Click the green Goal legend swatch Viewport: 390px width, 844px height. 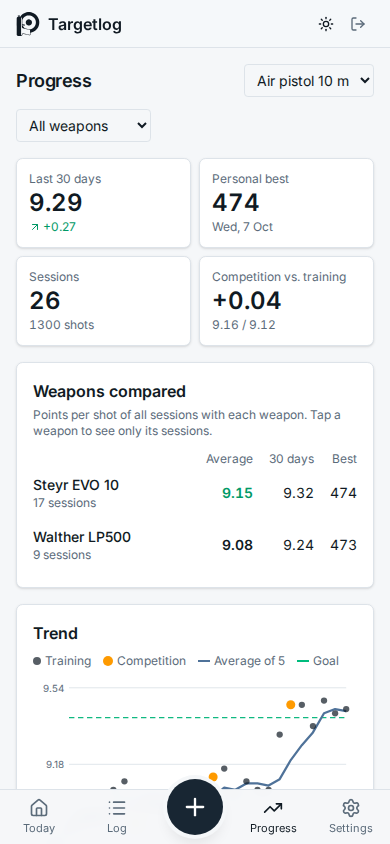pos(303,661)
